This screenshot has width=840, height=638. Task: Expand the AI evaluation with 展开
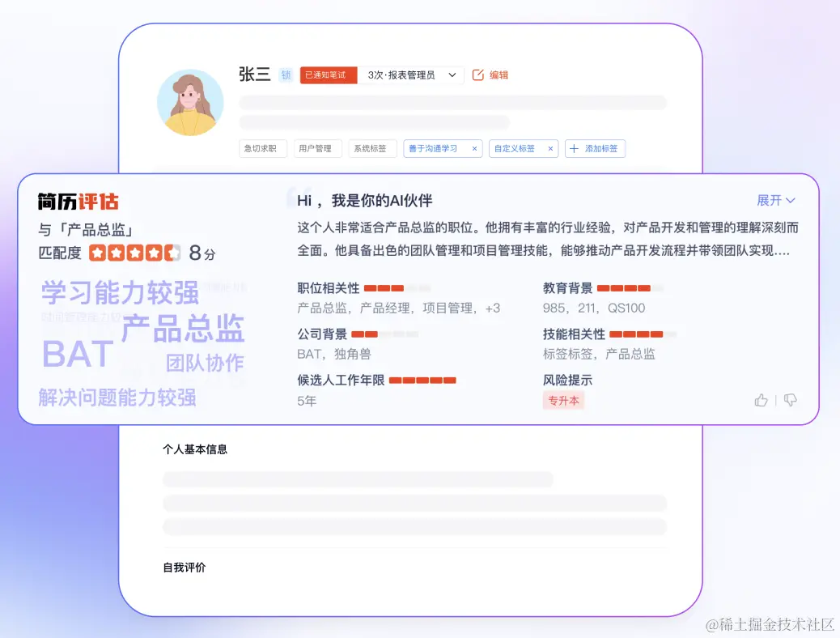(769, 200)
